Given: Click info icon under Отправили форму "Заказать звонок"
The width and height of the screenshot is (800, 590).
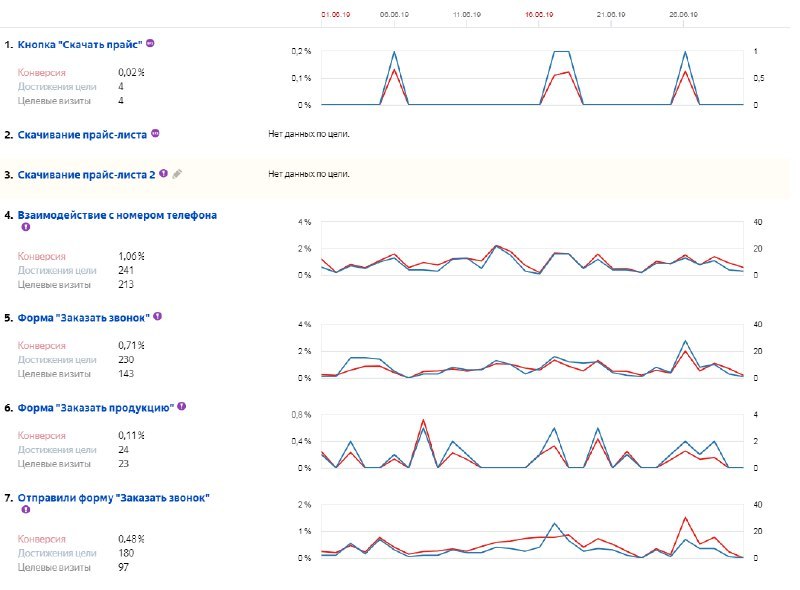Looking at the screenshot, I should click(x=26, y=509).
